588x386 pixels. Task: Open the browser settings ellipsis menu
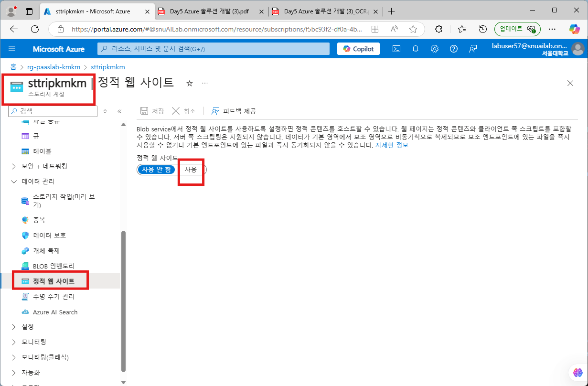[552, 29]
